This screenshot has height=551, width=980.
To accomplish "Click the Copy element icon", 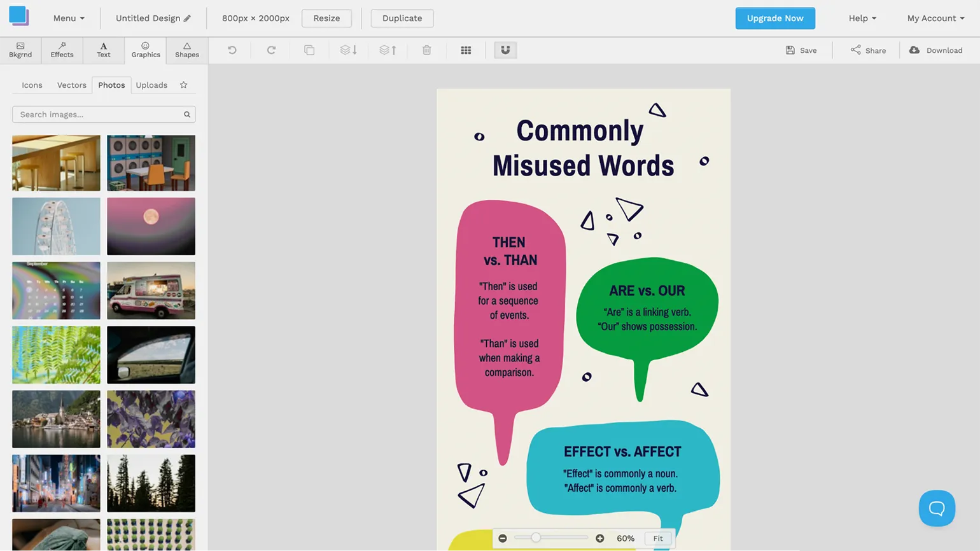I will click(x=309, y=50).
